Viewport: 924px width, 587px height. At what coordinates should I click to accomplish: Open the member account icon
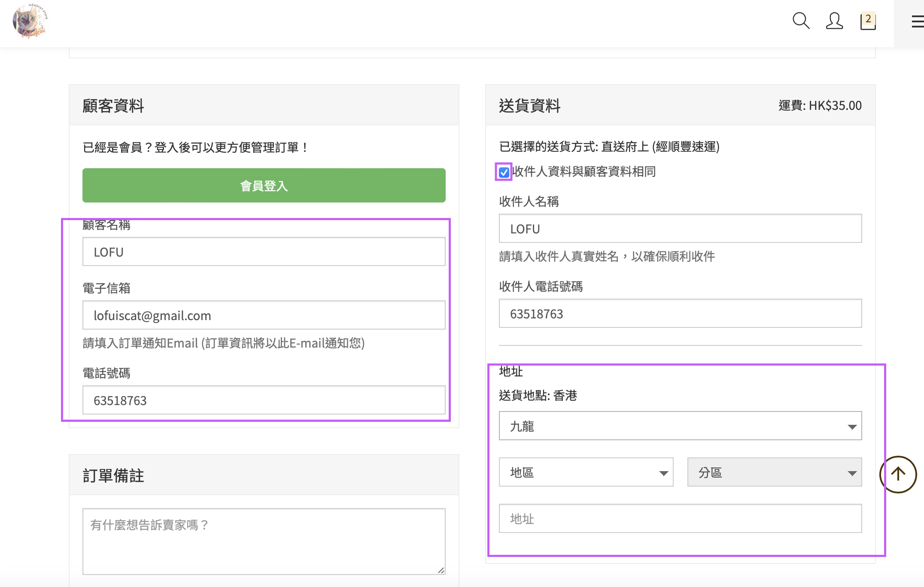tap(834, 21)
